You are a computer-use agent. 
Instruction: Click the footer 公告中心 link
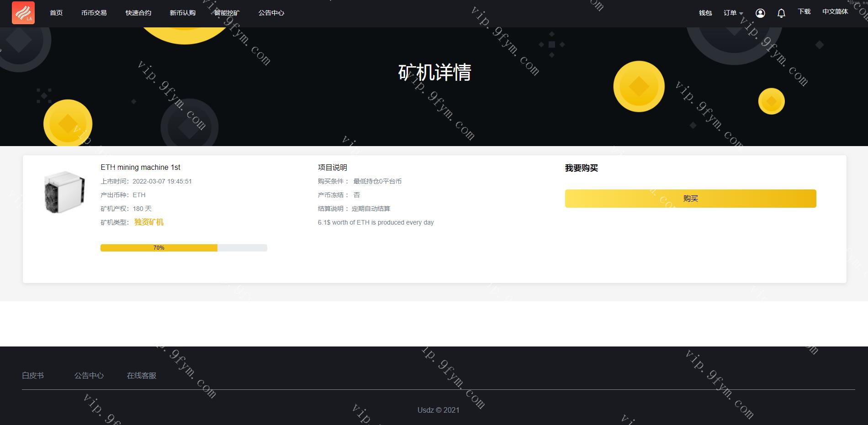(x=89, y=376)
